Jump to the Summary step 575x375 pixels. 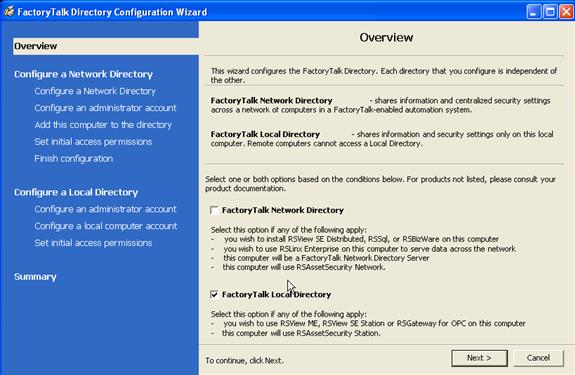(x=35, y=277)
